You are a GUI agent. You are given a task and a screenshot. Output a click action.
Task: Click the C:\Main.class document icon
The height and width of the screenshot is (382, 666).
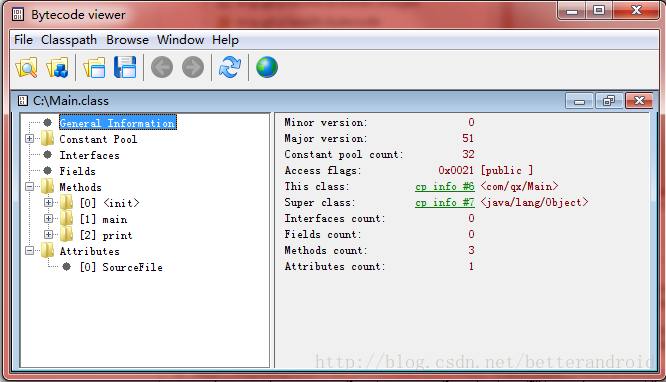tap(23, 101)
